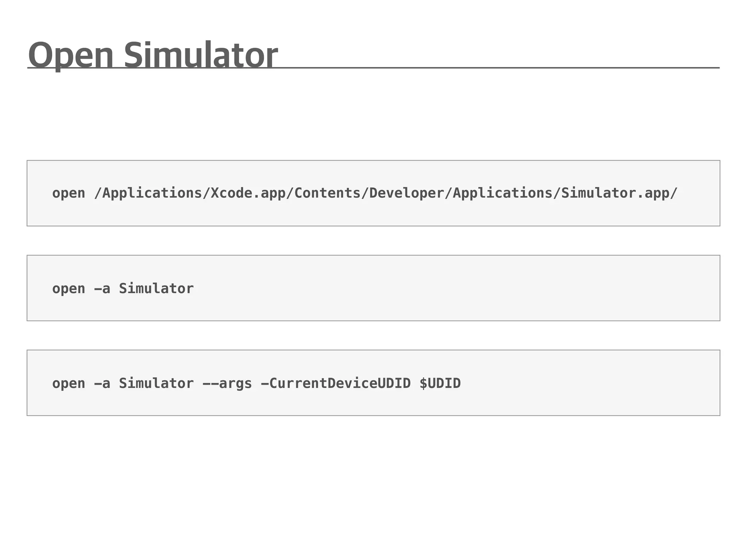Click the word "Simulator" in the slide title
This screenshot has height=560, width=747.
point(201,55)
